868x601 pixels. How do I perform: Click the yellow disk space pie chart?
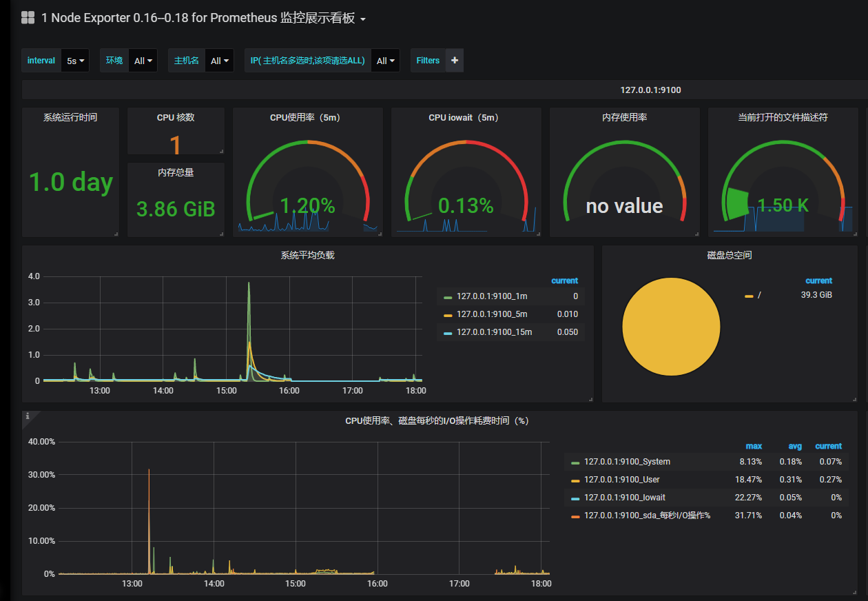click(671, 327)
